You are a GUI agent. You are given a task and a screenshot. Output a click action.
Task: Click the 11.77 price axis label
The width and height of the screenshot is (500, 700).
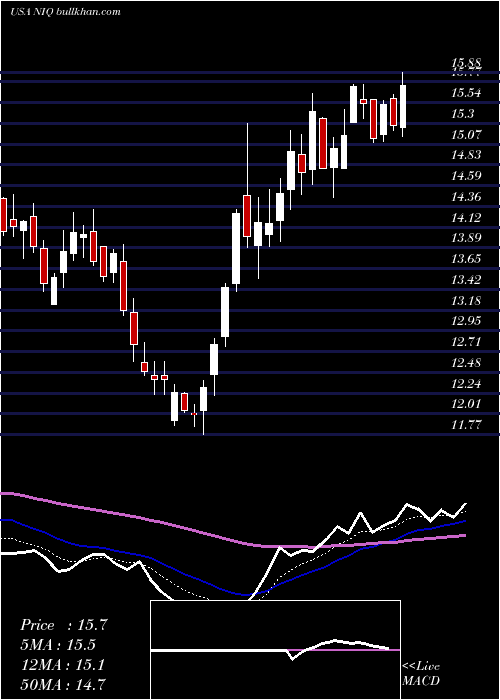(466, 424)
